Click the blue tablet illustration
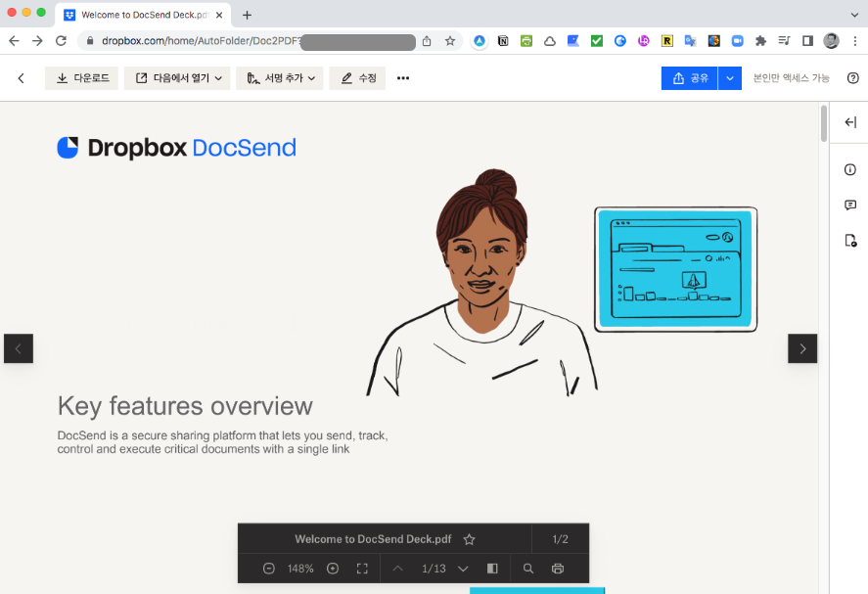Screen dimensions: 868x594 676,269
